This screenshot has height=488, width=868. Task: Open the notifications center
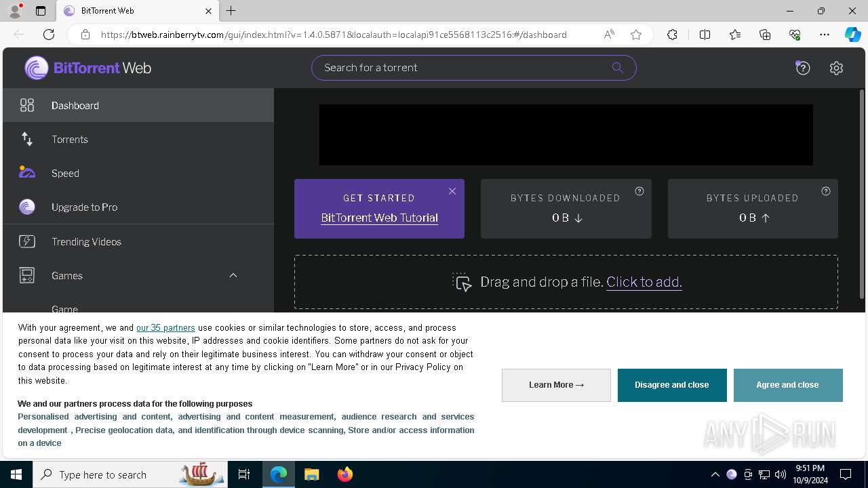pos(846,474)
